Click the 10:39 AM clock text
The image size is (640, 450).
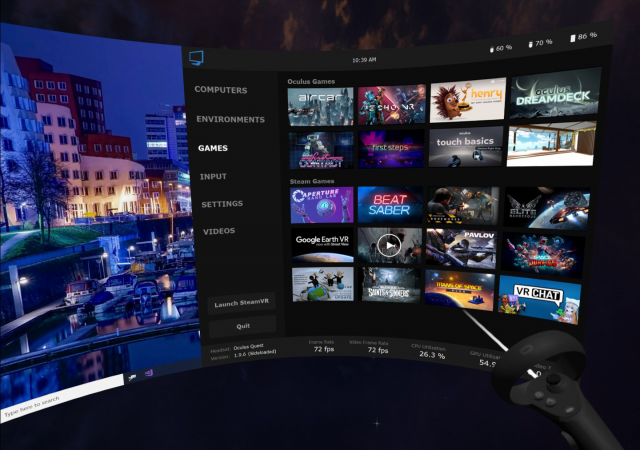[364, 60]
